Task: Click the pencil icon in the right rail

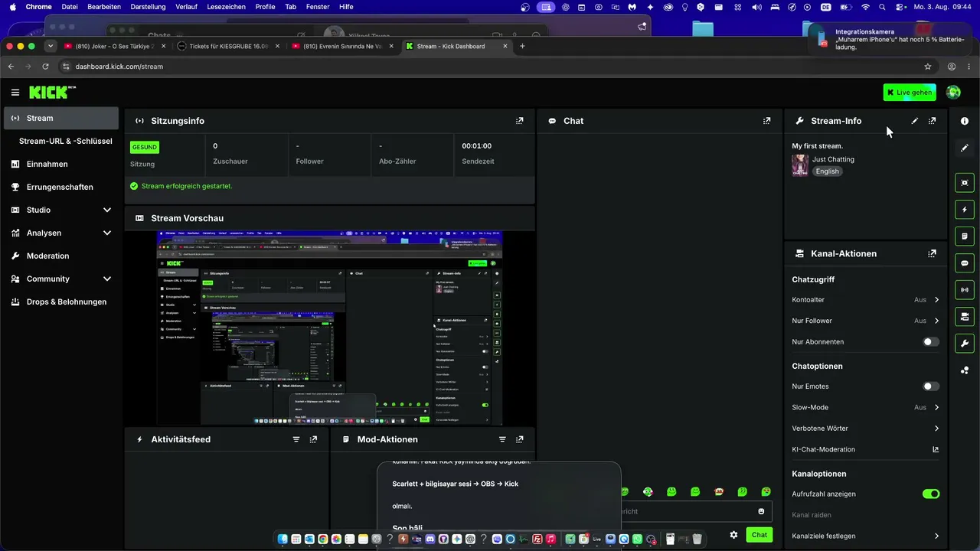Action: click(965, 148)
